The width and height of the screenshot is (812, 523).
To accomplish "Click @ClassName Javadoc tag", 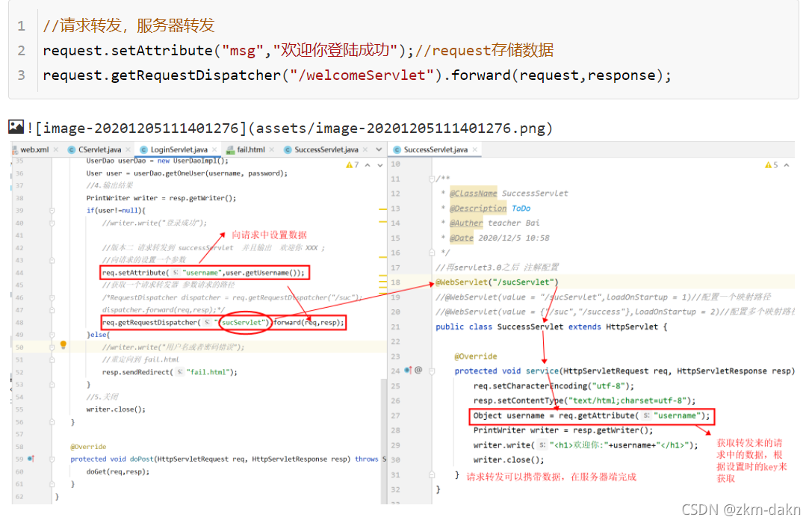I will pyautogui.click(x=473, y=194).
